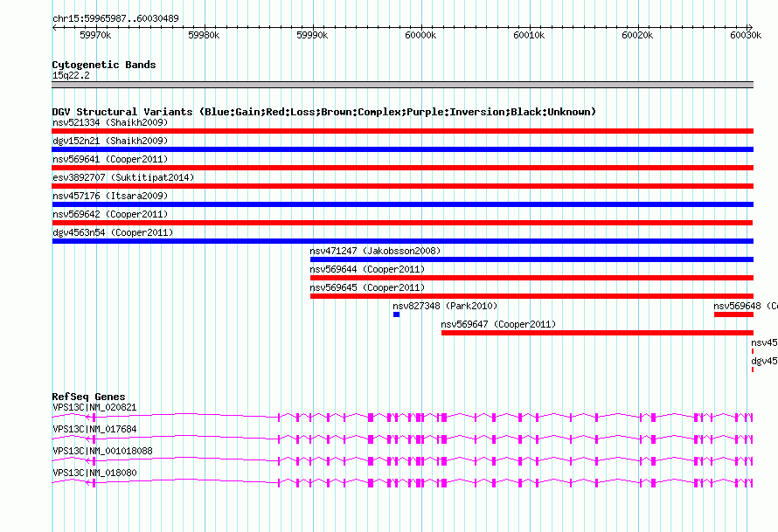Screen dimensions: 778x532
Task: Click the VPS13C|NM_018080 transcript label
Action: point(94,473)
